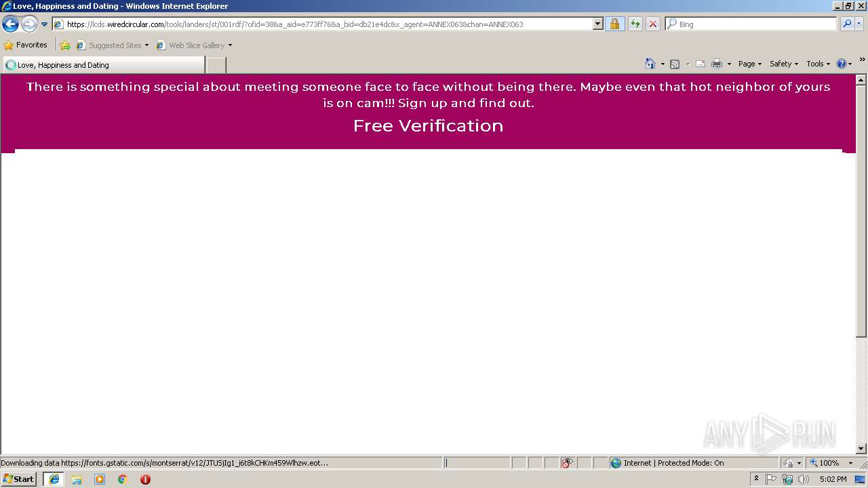Expand the address bar history dropdown

coord(597,24)
